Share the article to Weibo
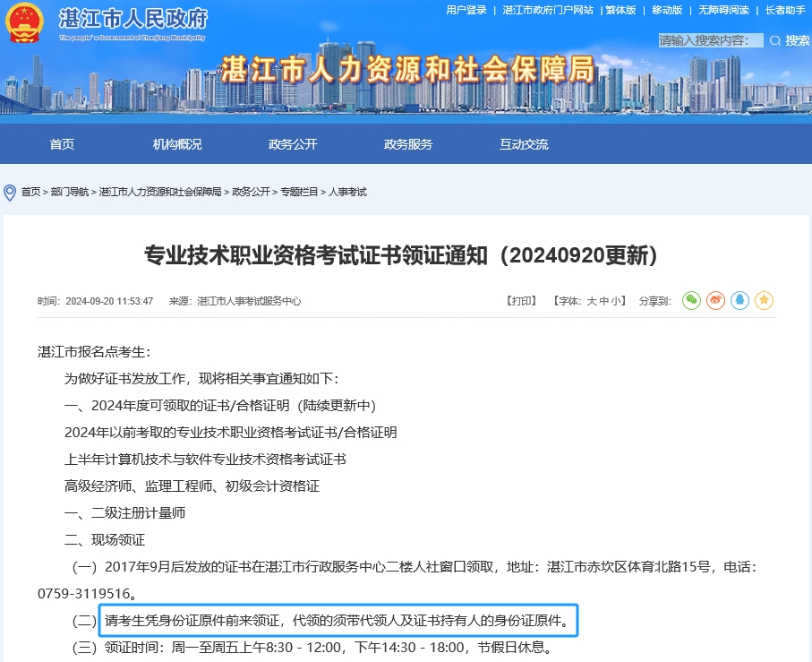Viewport: 812px width, 662px height. coord(715,301)
